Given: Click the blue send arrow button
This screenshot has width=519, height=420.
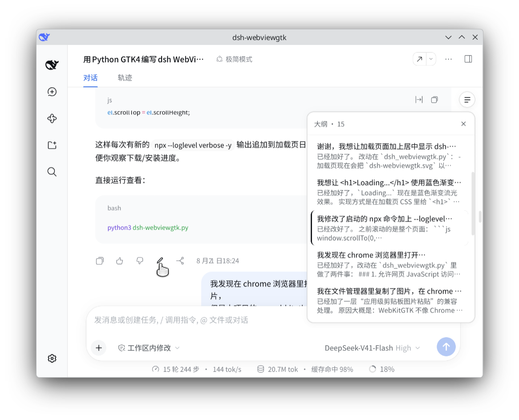Looking at the screenshot, I should click(446, 347).
